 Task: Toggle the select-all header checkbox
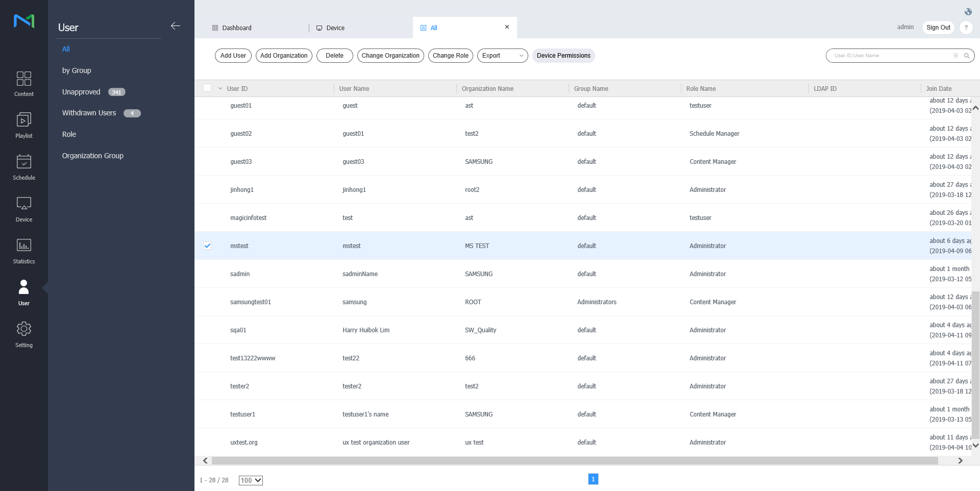click(x=207, y=88)
